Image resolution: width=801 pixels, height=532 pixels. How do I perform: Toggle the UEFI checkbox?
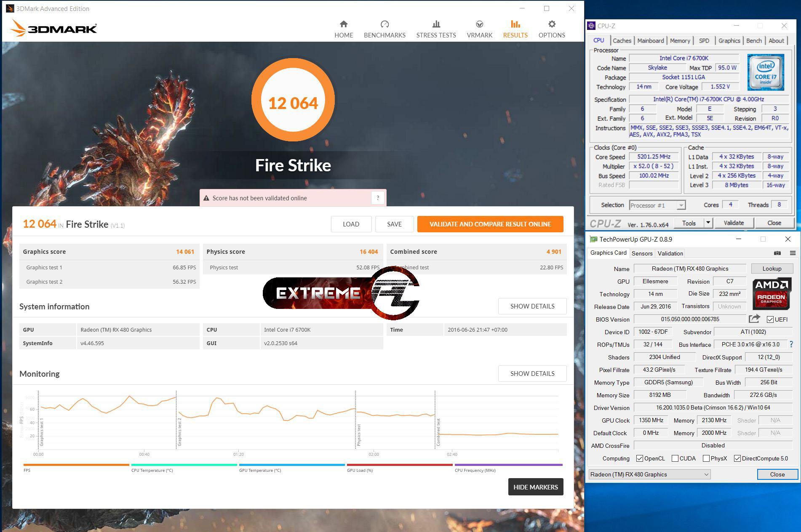point(770,319)
